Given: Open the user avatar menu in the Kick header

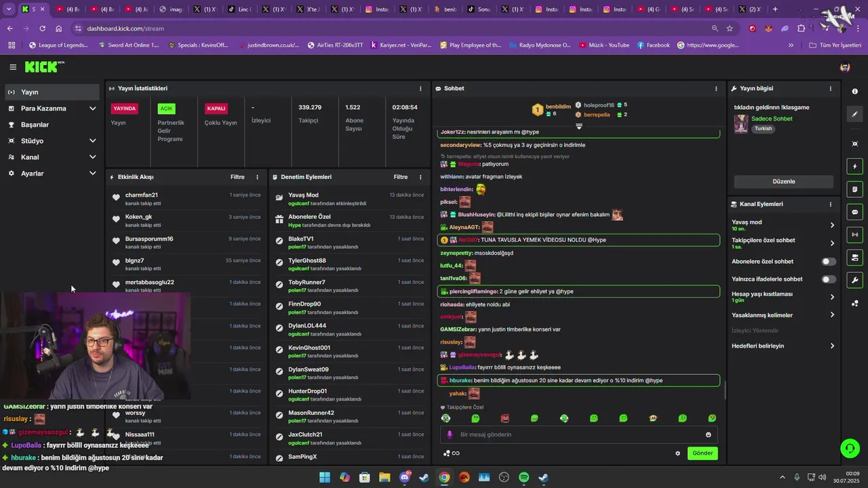Looking at the screenshot, I should tap(845, 67).
